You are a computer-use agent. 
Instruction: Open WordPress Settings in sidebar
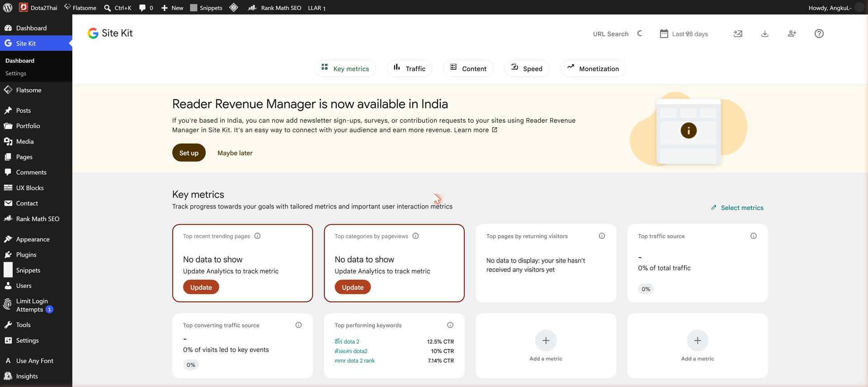36,340
